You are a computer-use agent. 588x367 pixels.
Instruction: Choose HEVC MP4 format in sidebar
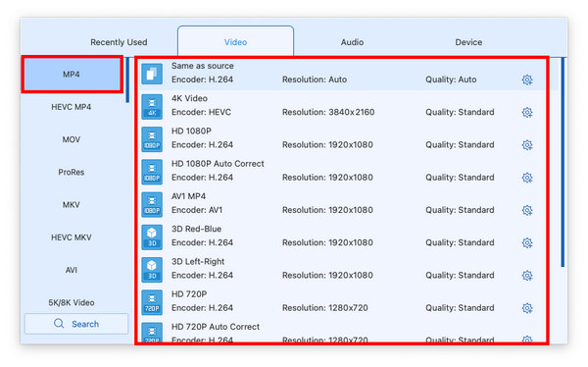[72, 107]
